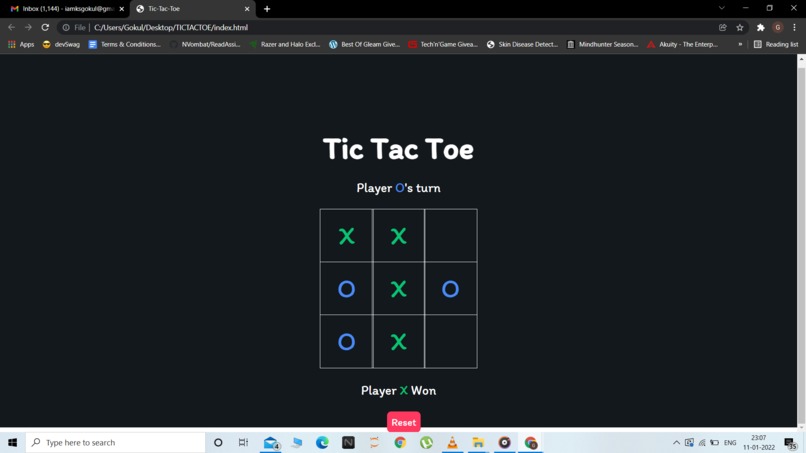806x453 pixels.
Task: Open the Reading list
Action: tap(776, 44)
